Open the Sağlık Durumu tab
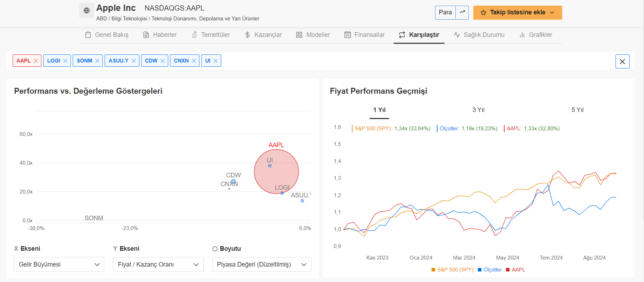This screenshot has width=644, height=282. pyautogui.click(x=479, y=35)
